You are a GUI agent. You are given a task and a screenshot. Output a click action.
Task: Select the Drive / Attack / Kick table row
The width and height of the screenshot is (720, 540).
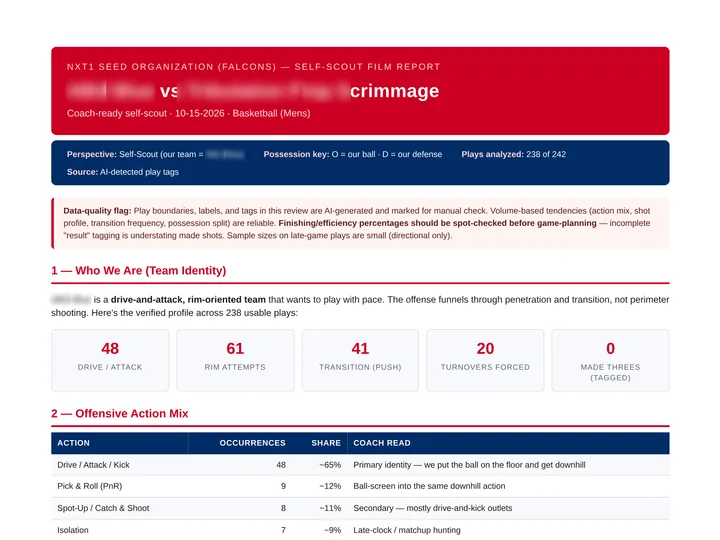pos(360,465)
